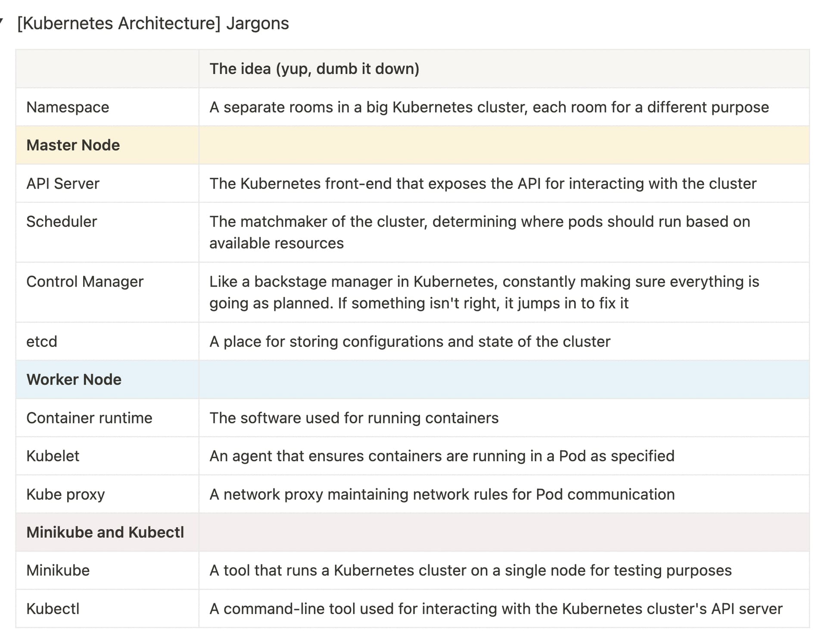Screen dimensions: 827x644
Task: Select the Namespace cell
Action: tap(68, 107)
